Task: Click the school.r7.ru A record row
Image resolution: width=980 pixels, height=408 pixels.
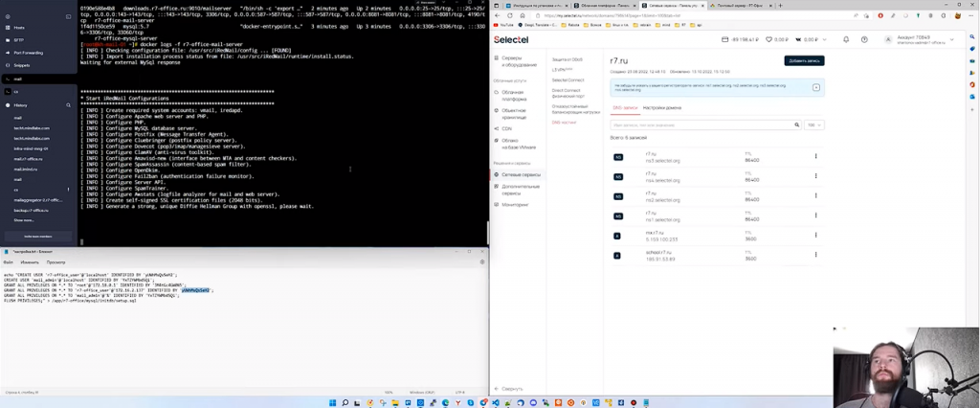Action: coord(717,256)
